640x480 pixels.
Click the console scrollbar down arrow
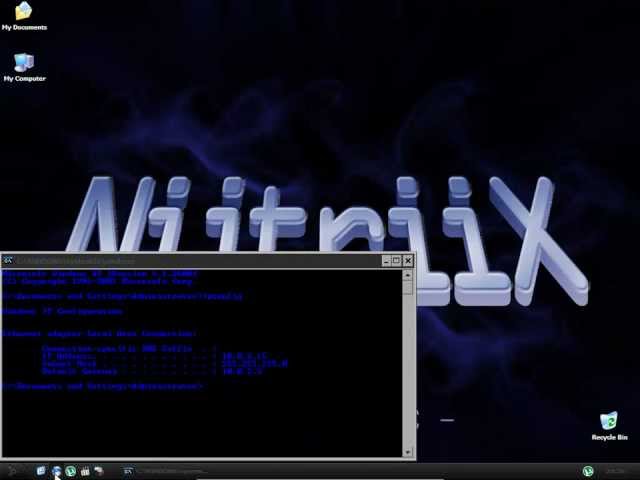pyautogui.click(x=407, y=452)
